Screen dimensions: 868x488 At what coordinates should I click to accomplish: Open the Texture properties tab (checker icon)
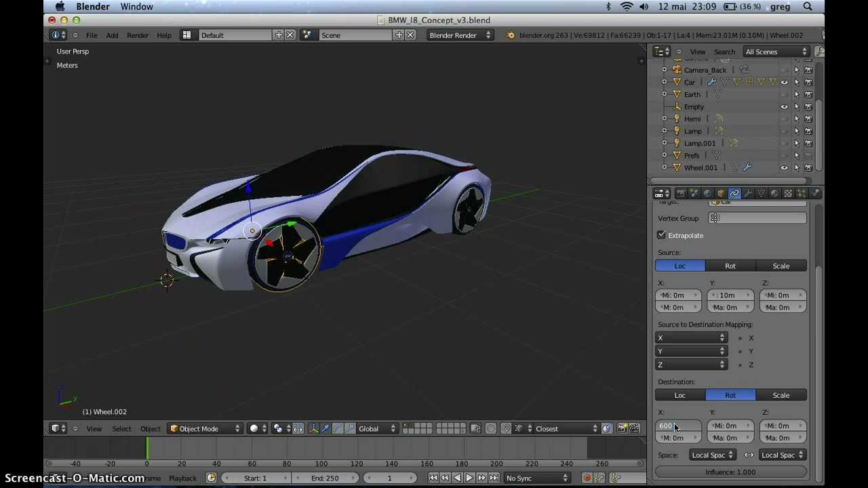[788, 194]
